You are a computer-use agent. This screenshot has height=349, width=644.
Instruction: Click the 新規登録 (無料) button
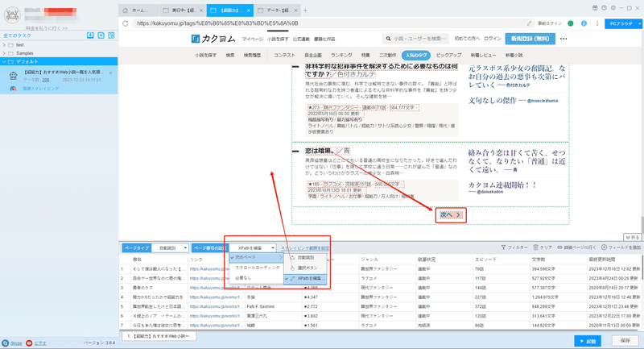point(530,39)
